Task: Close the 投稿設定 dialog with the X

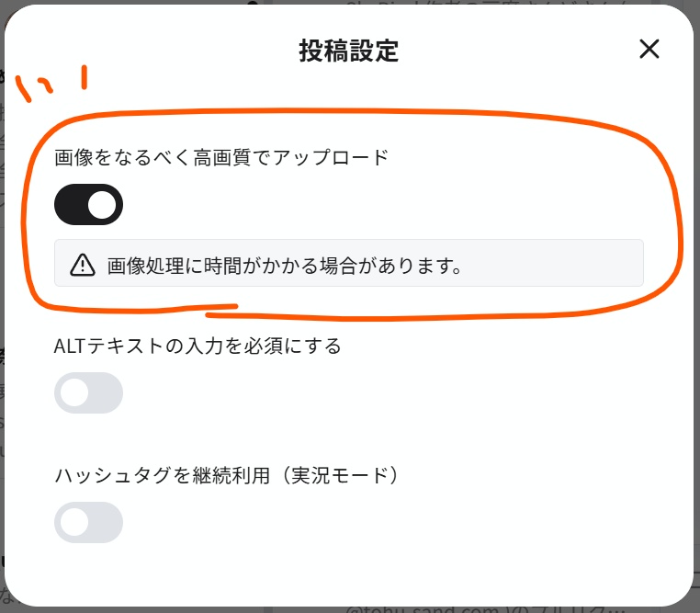Action: (x=649, y=50)
